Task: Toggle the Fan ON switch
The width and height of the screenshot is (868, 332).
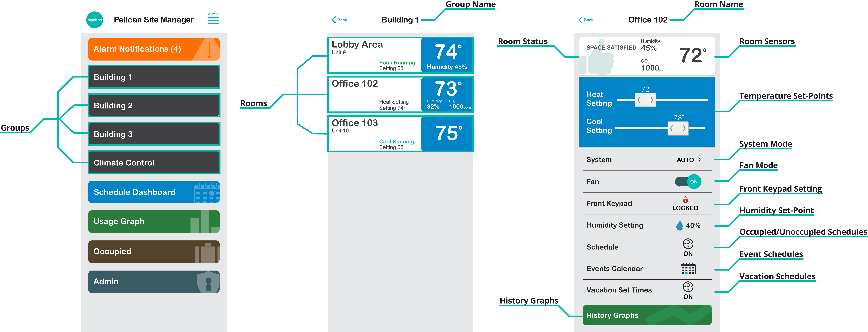Action: coord(688,182)
